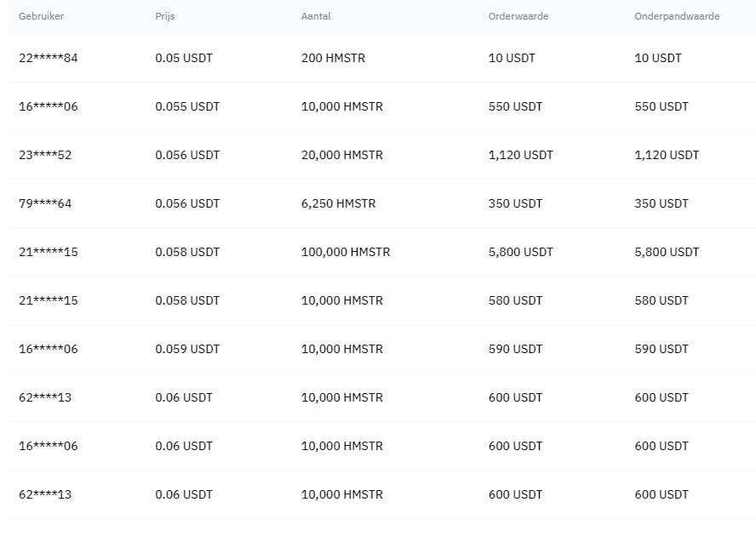Screen dimensions: 756x542
Task: Click the 6,250 HMSTR amount cell
Action: (x=338, y=203)
